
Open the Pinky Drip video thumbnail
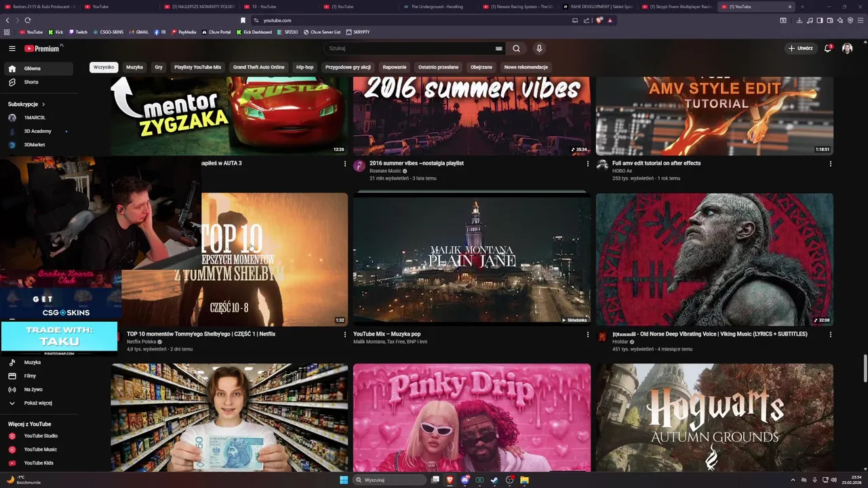pos(472,418)
